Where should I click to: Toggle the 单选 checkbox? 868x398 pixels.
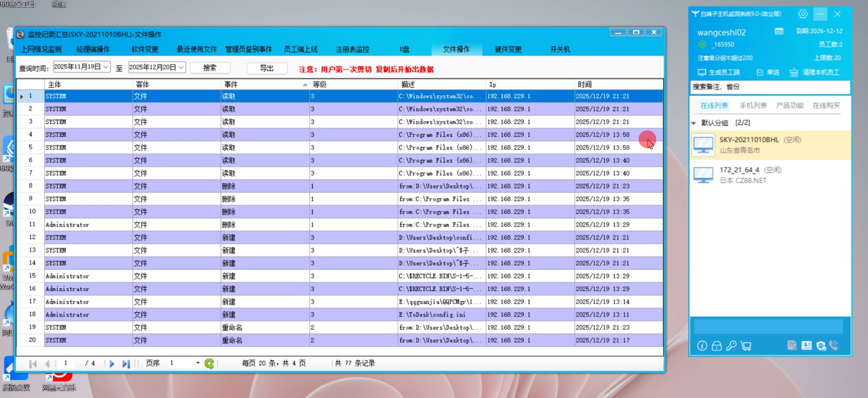pos(760,73)
